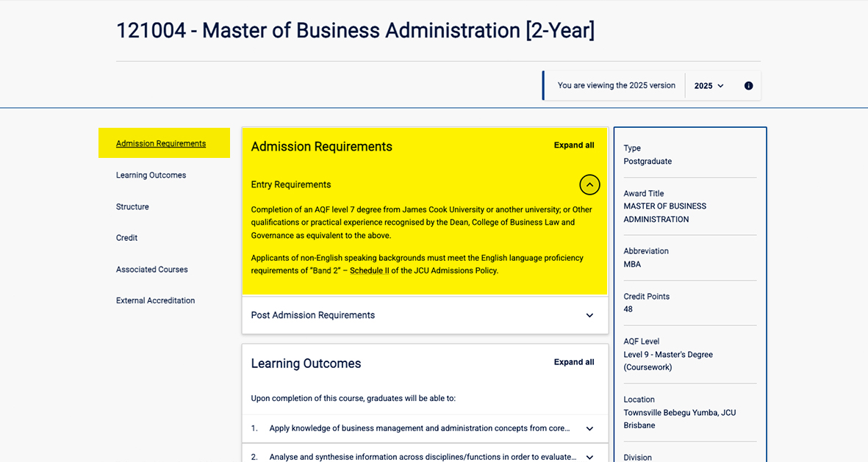Image resolution: width=868 pixels, height=462 pixels.
Task: Click the Postgraduate type value
Action: 648,162
